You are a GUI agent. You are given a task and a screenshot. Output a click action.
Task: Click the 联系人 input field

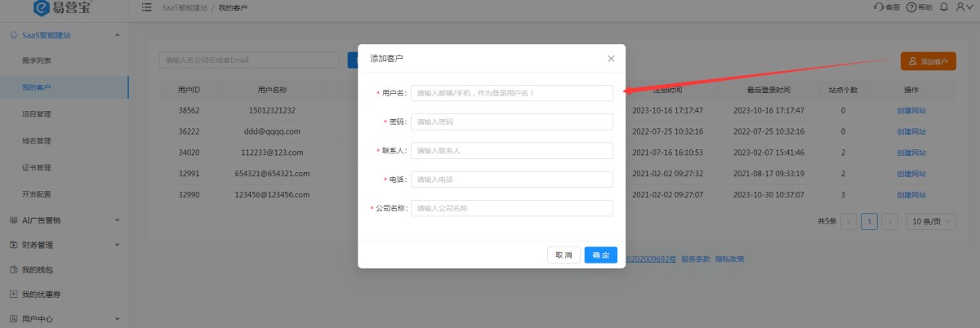click(511, 151)
